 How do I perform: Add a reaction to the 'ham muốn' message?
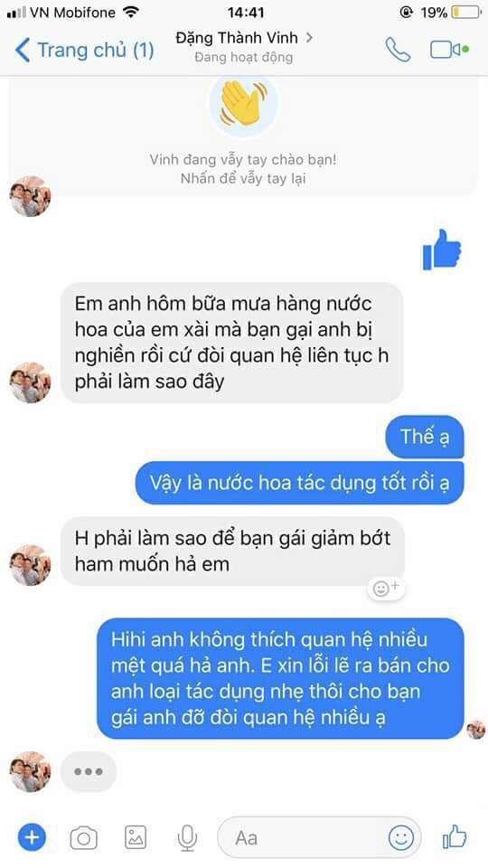coord(386,588)
